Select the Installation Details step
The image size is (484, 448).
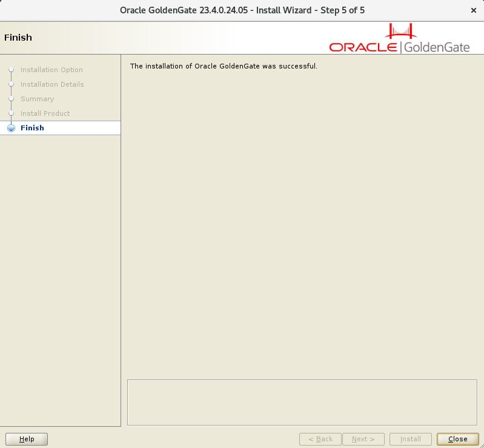click(x=52, y=84)
